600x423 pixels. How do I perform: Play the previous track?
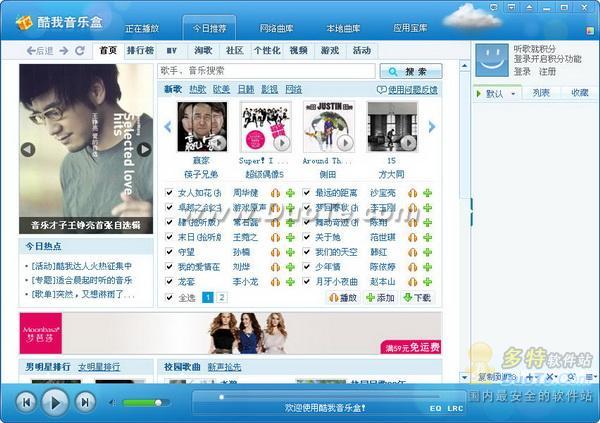click(26, 402)
